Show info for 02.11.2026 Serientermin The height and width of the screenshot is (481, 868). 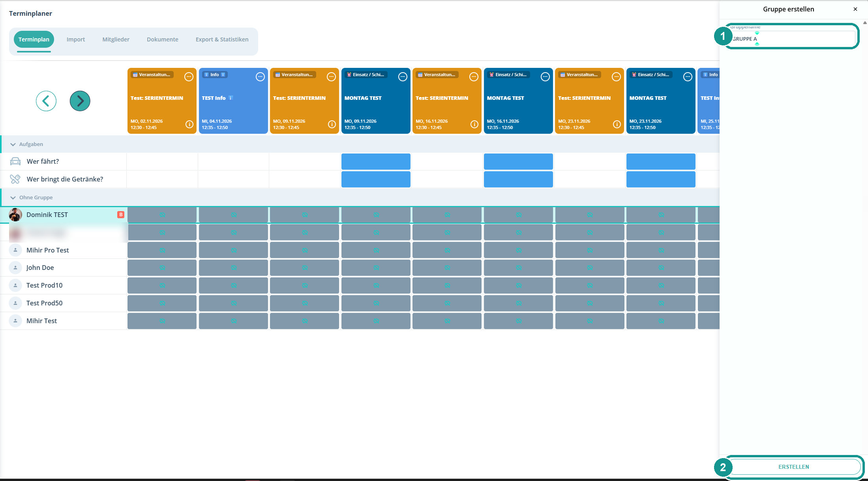tap(189, 124)
